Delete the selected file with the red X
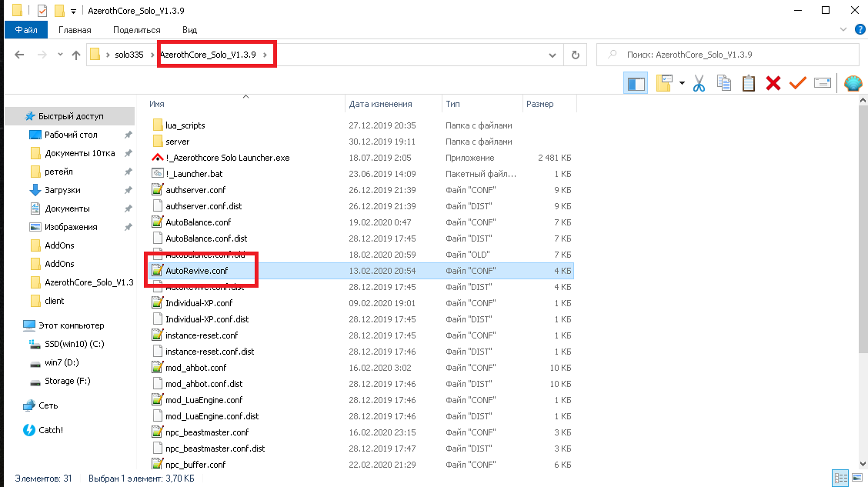 coord(773,84)
